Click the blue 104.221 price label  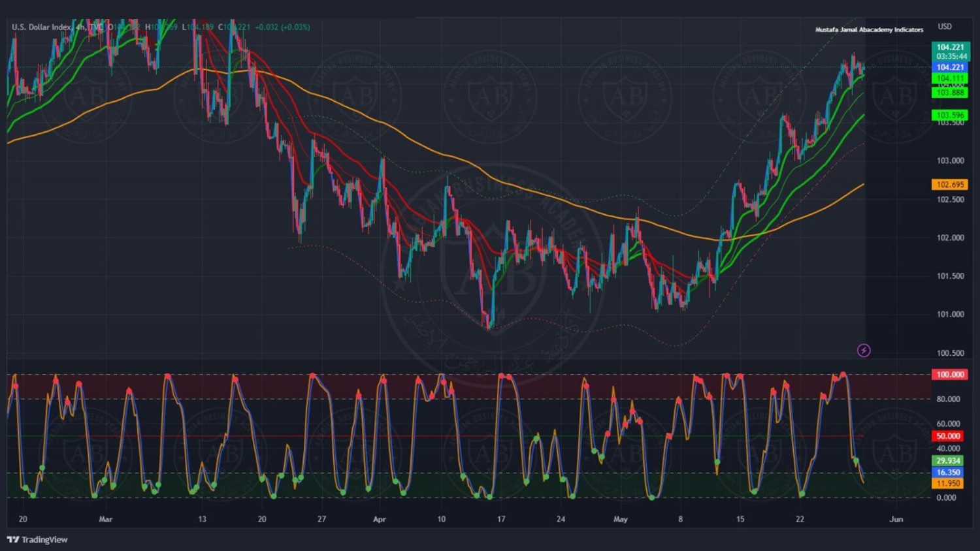(950, 67)
